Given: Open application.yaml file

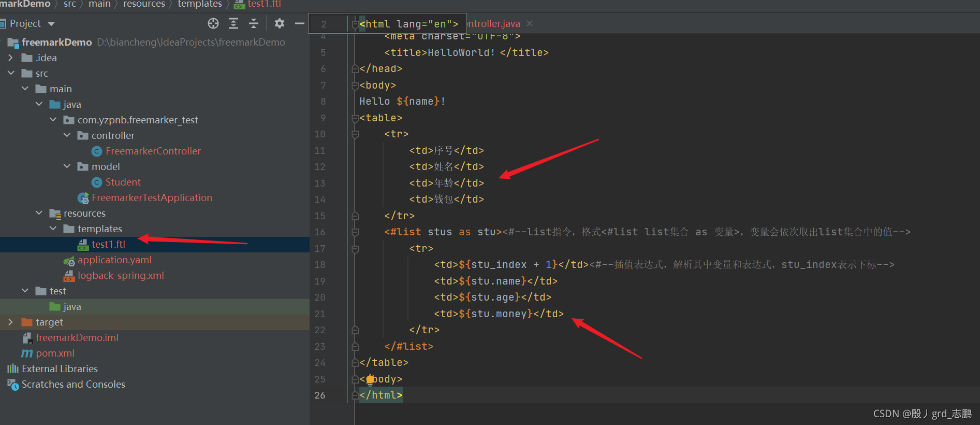Looking at the screenshot, I should click(114, 260).
